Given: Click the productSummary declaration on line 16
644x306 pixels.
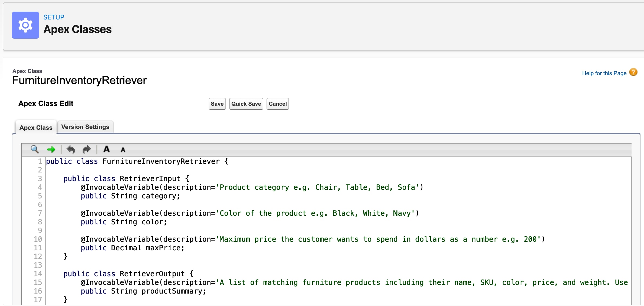Looking at the screenshot, I should point(143,291).
